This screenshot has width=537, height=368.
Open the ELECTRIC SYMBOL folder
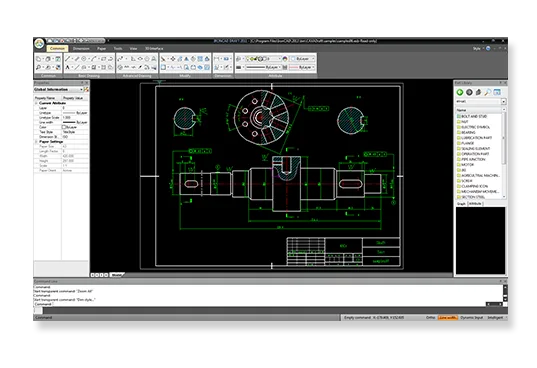473,127
